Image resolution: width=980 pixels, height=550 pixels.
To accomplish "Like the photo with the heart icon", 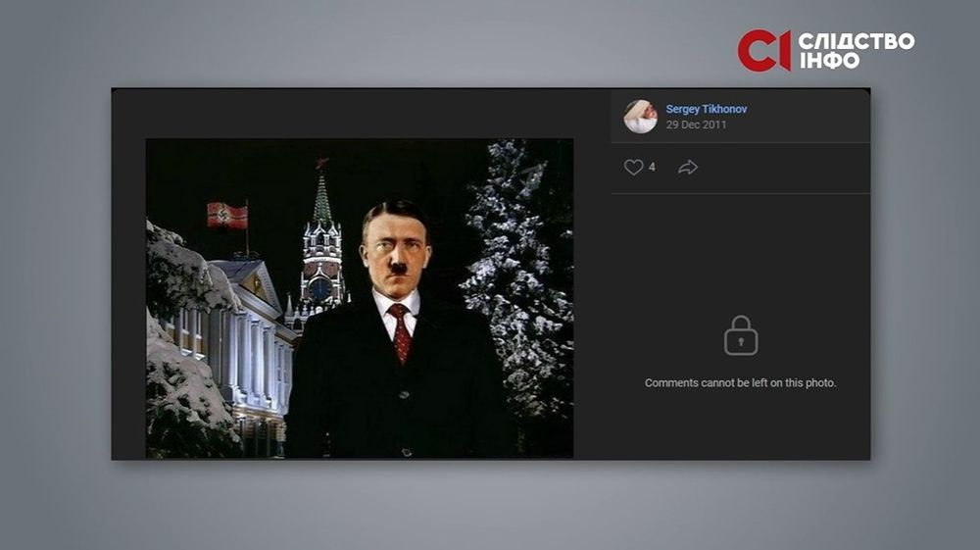I will point(633,168).
